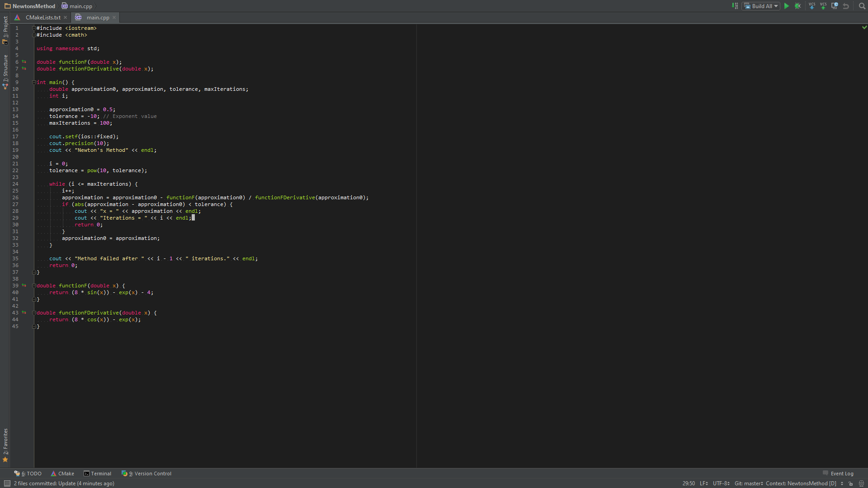The image size is (868, 488).
Task: Click fold end marker at line 45
Action: [x=34, y=326]
